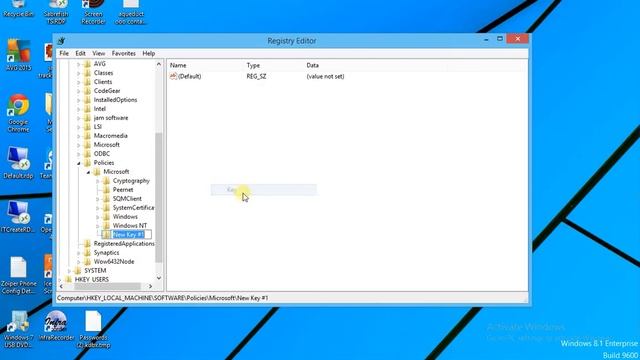Click the tree horizontal scroll right arrow
This screenshot has width=640, height=360.
coord(150,287)
